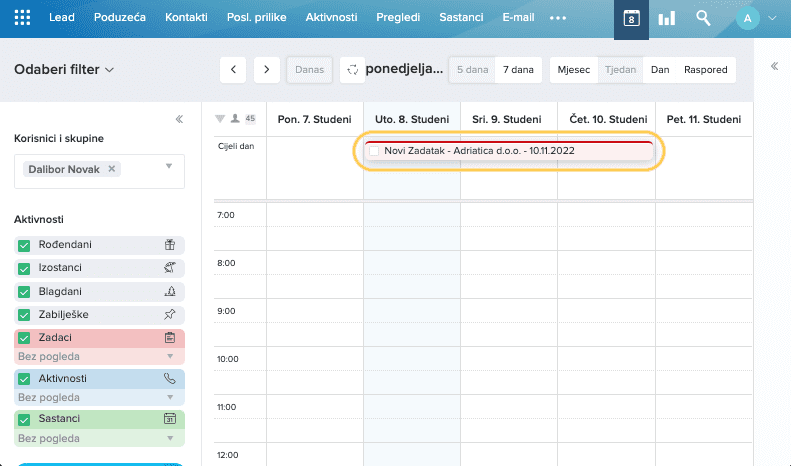Image resolution: width=791 pixels, height=466 pixels.
Task: Go to next week arrow
Action: point(266,70)
